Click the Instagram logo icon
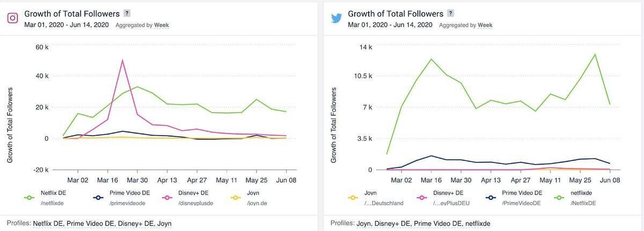Screen dimensions: 644x231 13,18
